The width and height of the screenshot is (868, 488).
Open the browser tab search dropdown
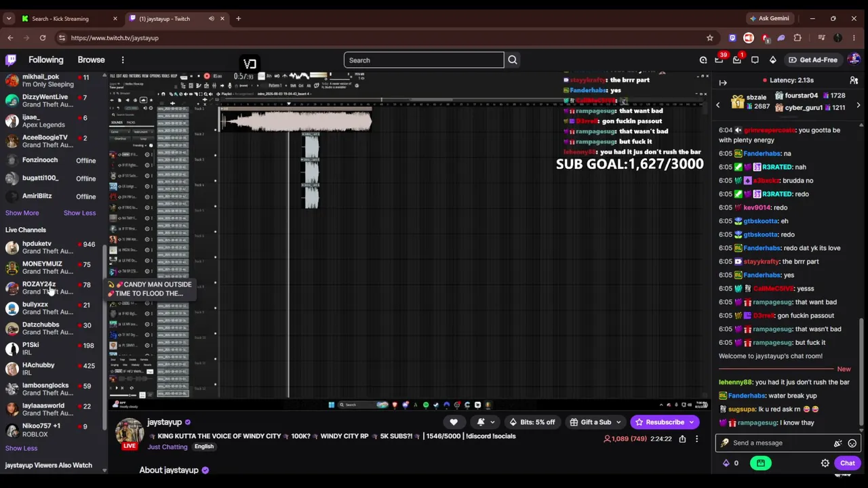(9, 18)
